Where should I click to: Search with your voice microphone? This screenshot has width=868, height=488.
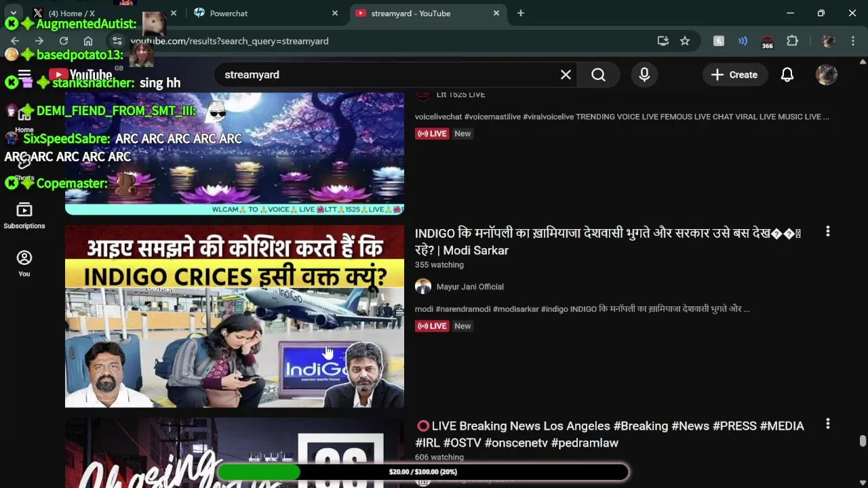(x=644, y=75)
